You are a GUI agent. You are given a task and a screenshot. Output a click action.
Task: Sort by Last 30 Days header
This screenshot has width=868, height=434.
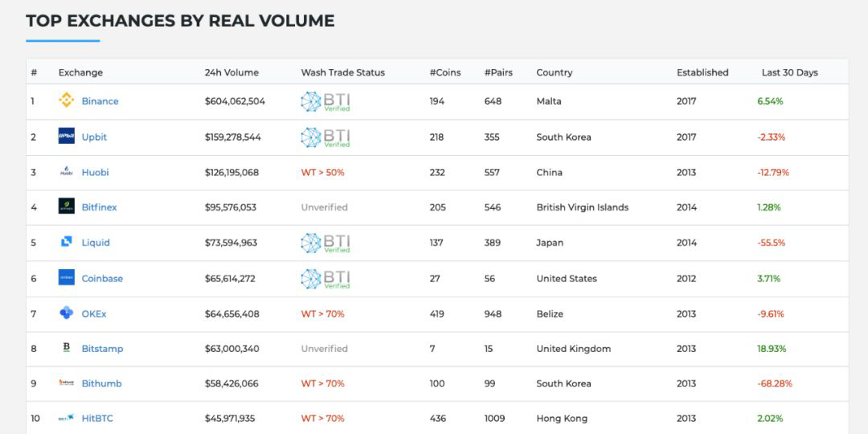coord(790,72)
